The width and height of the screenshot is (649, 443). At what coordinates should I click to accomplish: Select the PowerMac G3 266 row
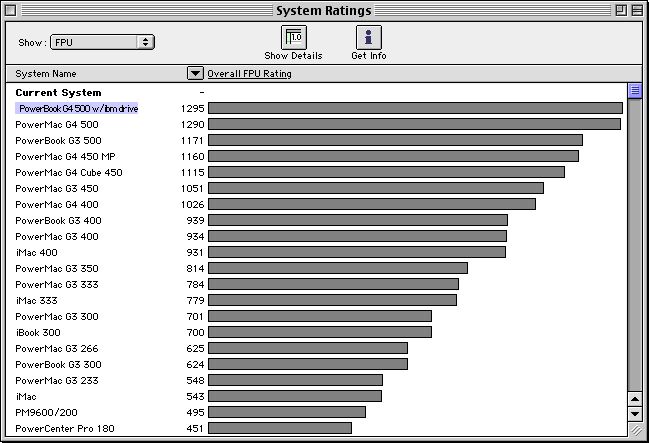(x=317, y=349)
